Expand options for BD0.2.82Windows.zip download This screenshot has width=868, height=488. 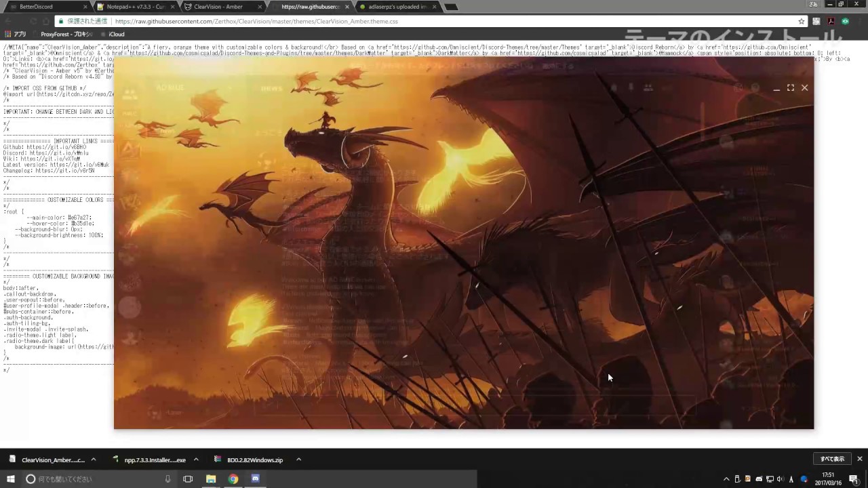298,460
